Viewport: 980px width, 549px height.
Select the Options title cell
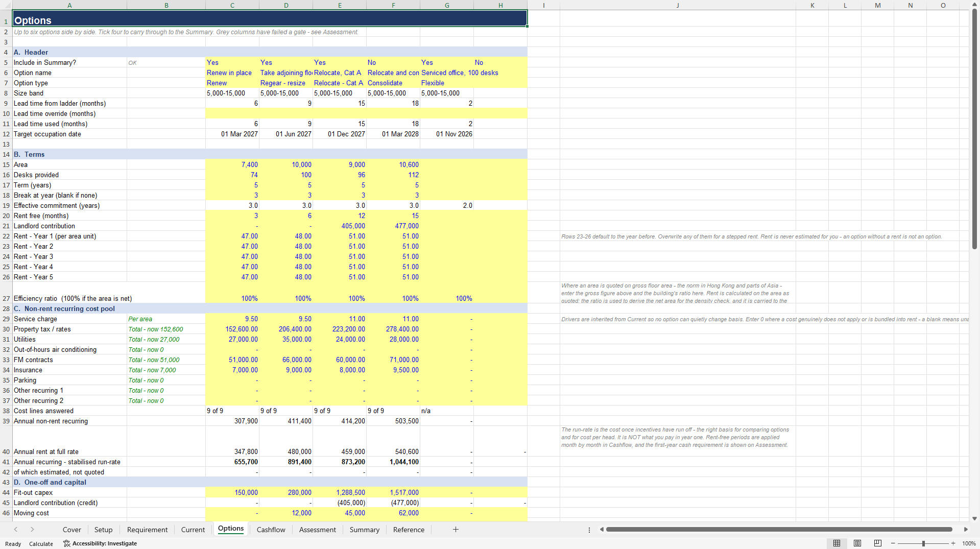pos(270,18)
